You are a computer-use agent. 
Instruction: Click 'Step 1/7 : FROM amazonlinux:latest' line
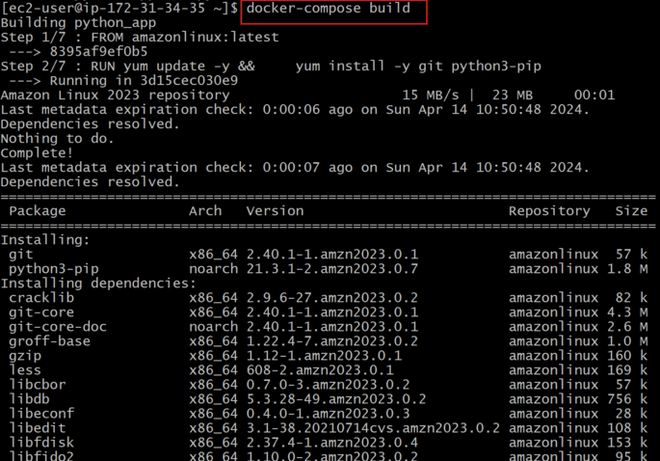click(140, 37)
